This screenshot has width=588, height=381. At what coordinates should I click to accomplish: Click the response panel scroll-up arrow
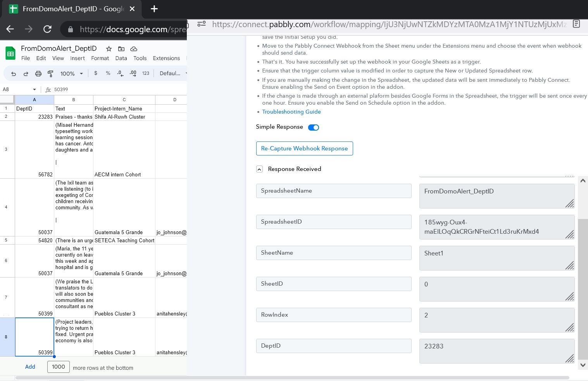pos(583,181)
